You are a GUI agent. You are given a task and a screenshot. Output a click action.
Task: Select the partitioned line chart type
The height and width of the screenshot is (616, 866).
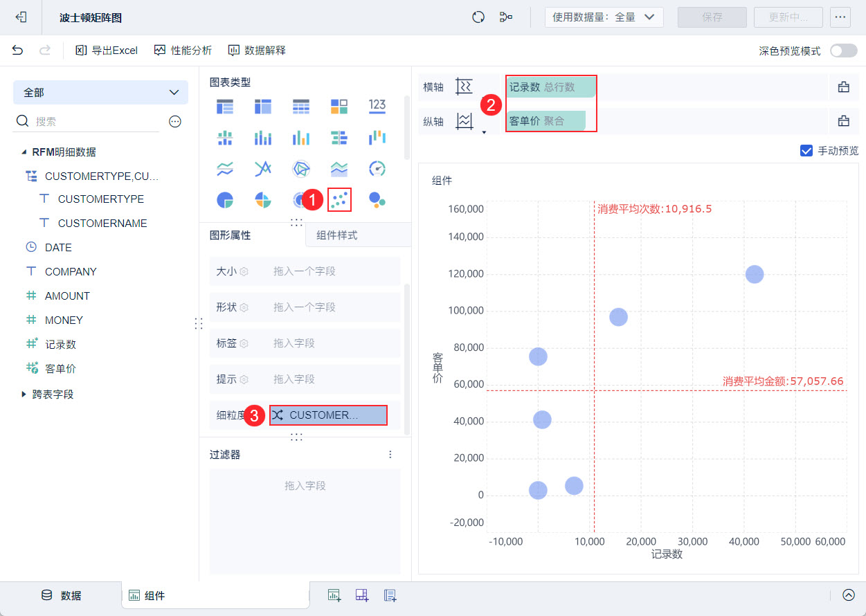pyautogui.click(x=225, y=168)
